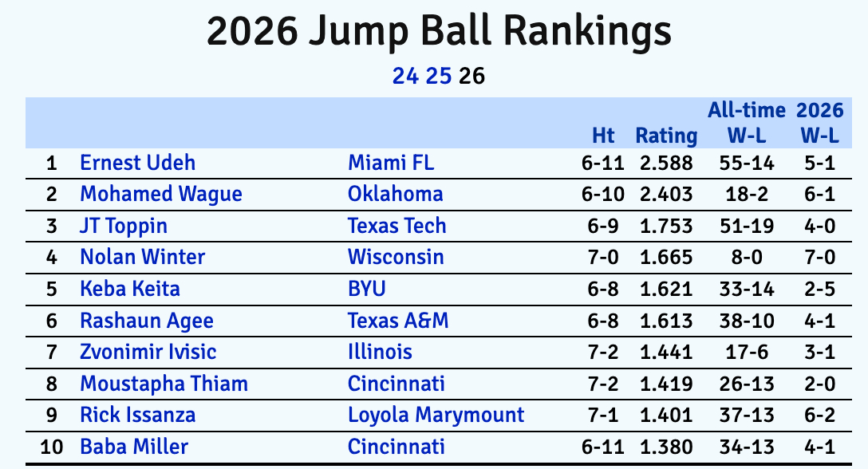Screen dimensions: 868x469
Task: Open Zvonimir Ivisic player link
Action: (x=148, y=352)
